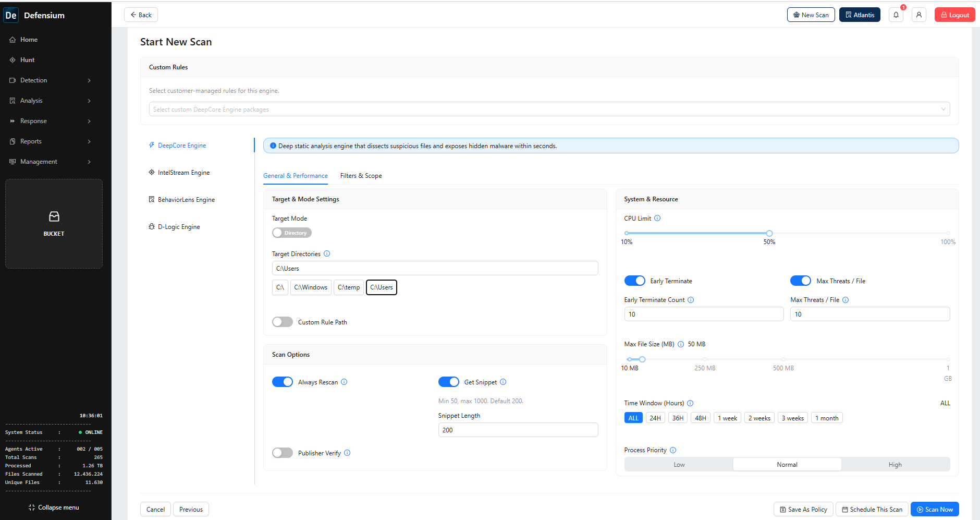Select Low process priority
980x520 pixels.
coord(679,464)
